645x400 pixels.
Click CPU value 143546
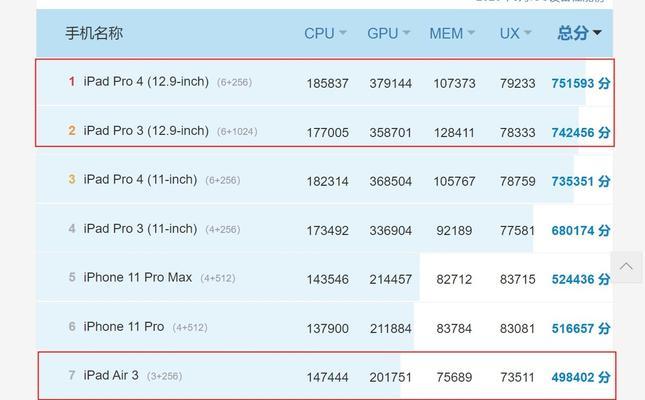pos(327,279)
